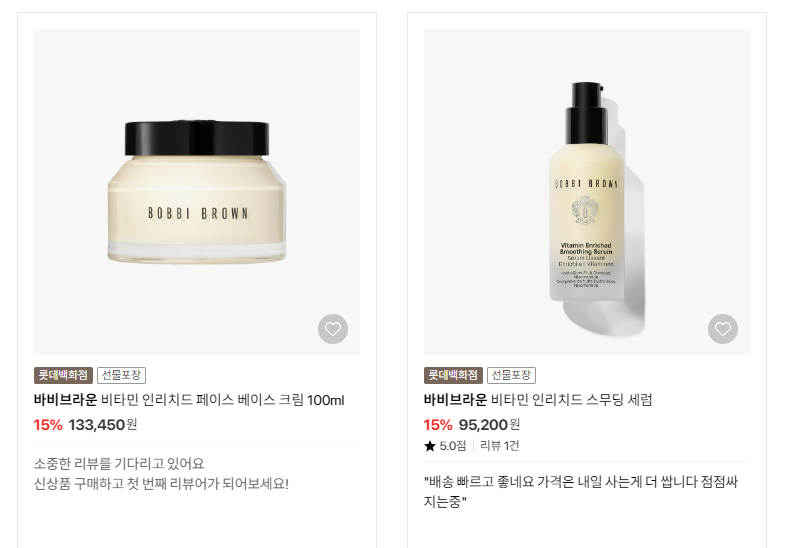Open 비타민 인리치드 스무딩 세럼 product title
Image resolution: width=789 pixels, height=548 pixels.
point(572,400)
